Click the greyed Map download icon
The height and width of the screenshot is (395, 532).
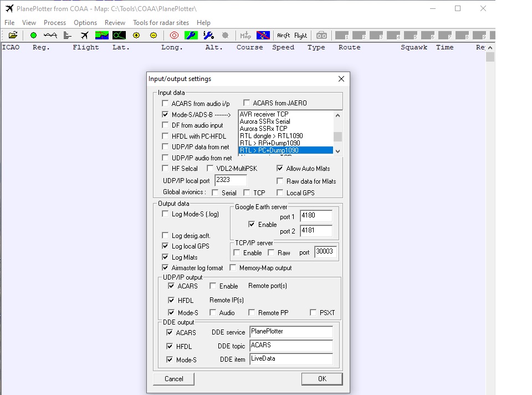(x=245, y=36)
